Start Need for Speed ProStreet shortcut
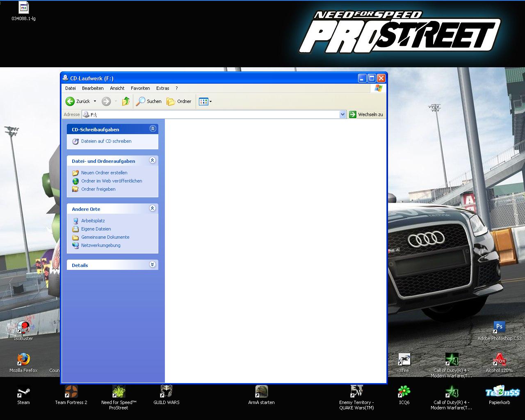This screenshot has height=420, width=525. (x=119, y=397)
